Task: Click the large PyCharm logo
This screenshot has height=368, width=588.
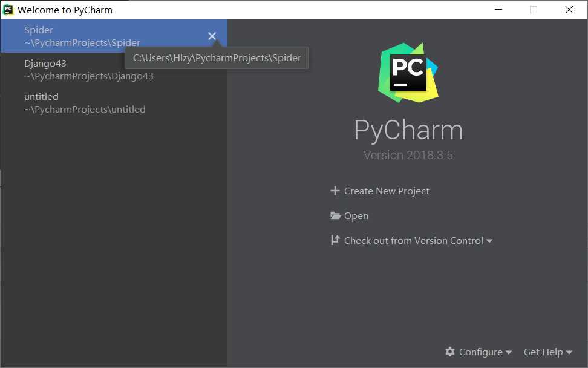Action: pos(408,73)
